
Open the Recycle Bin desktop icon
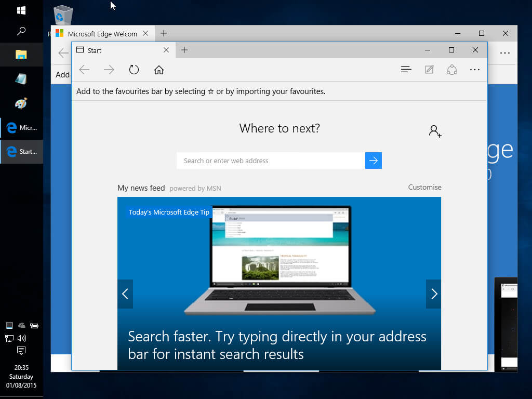point(63,15)
